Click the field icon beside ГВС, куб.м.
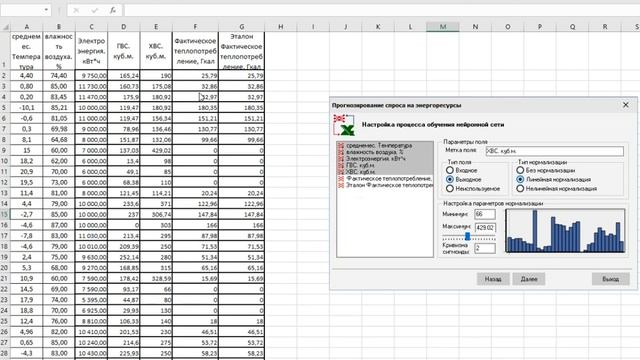The width and height of the screenshot is (640, 360). pos(340,165)
